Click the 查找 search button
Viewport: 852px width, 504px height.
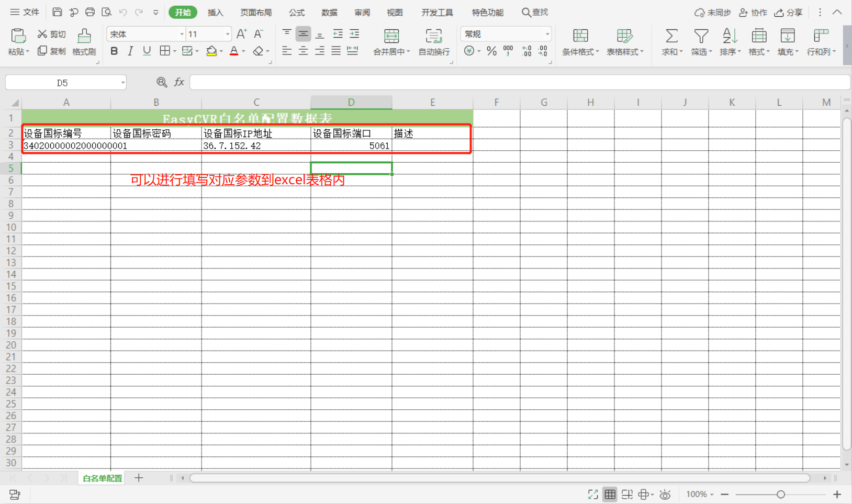coord(535,12)
